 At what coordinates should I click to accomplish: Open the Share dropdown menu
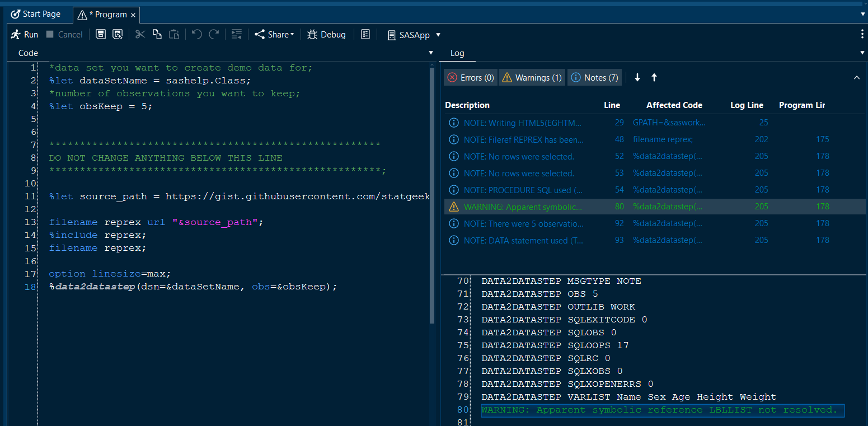click(x=274, y=35)
